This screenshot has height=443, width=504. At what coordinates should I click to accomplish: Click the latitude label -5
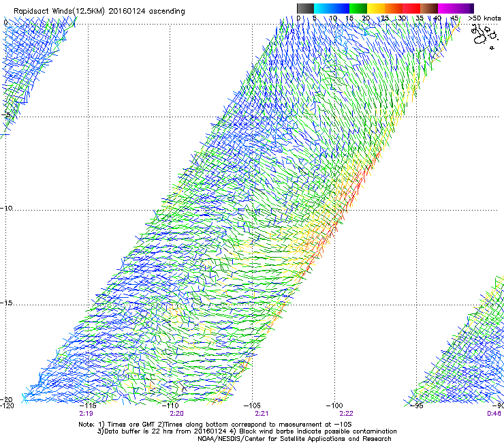click(x=5, y=114)
